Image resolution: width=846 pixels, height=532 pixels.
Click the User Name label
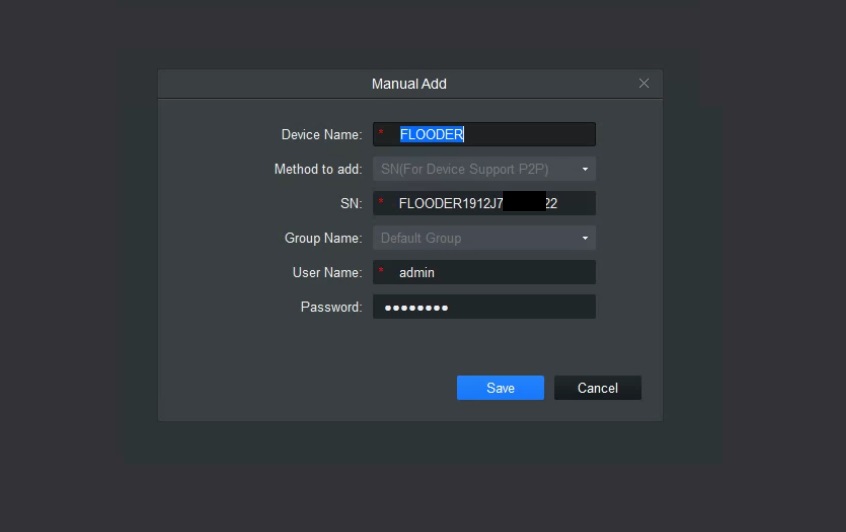[x=327, y=273]
